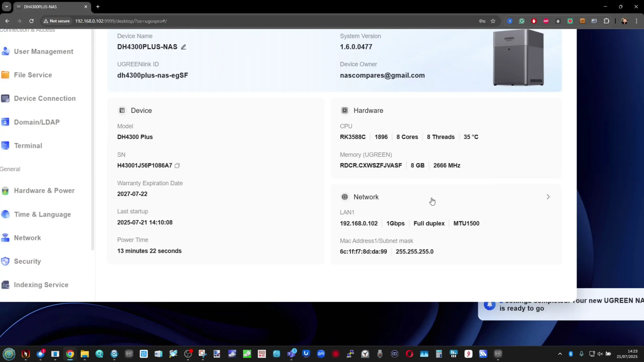Click the IP address 192.168.0.102 value
The image size is (644, 362).
click(x=359, y=223)
